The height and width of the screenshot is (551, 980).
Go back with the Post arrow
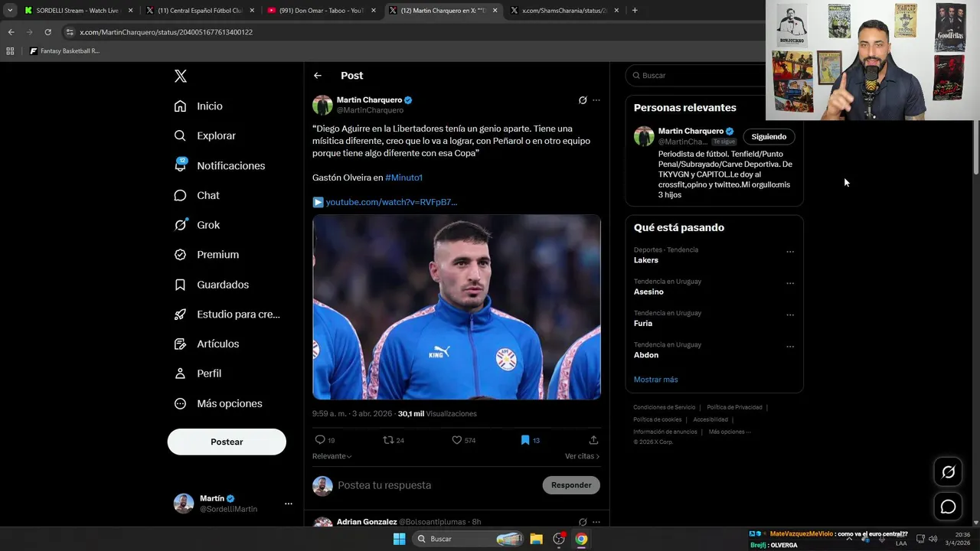click(318, 76)
